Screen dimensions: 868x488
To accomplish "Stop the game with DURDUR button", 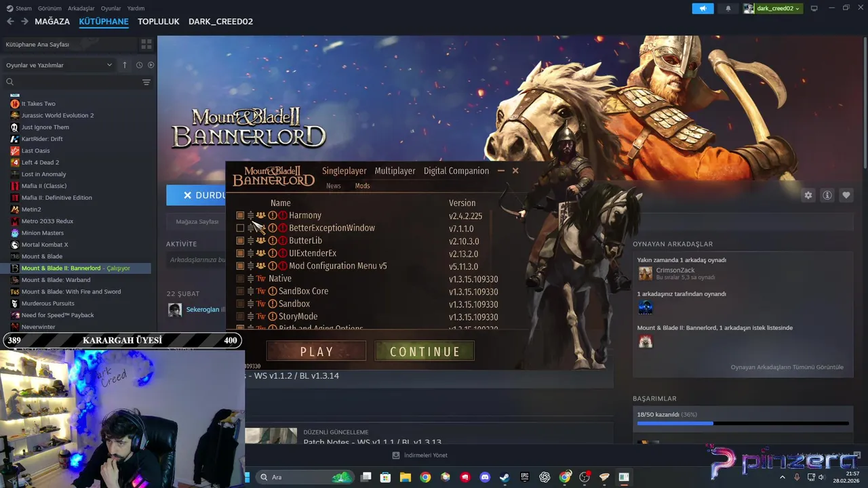I will point(196,195).
